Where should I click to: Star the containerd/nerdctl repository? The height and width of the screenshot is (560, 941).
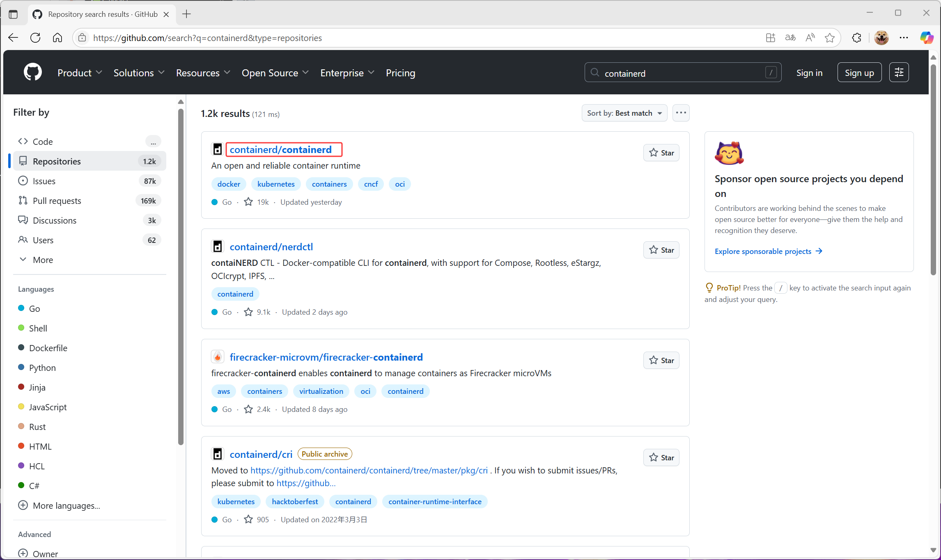click(x=661, y=250)
